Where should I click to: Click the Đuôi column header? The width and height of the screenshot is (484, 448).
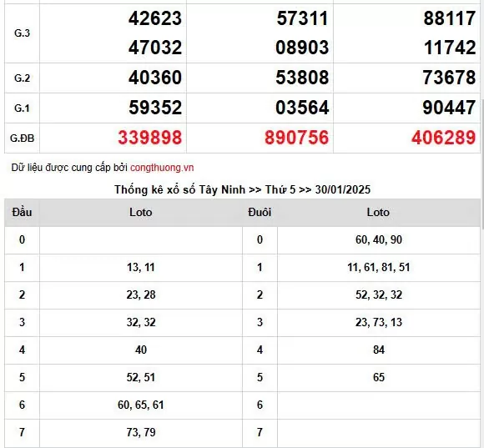(x=260, y=212)
